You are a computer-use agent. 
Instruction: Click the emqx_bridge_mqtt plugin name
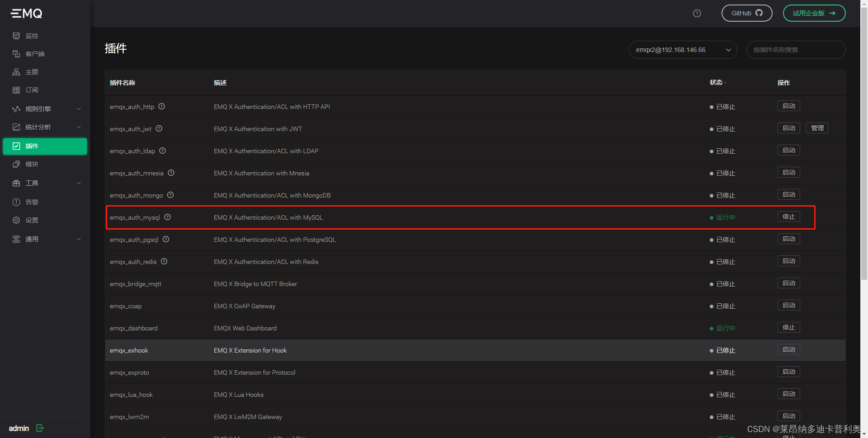(x=136, y=284)
